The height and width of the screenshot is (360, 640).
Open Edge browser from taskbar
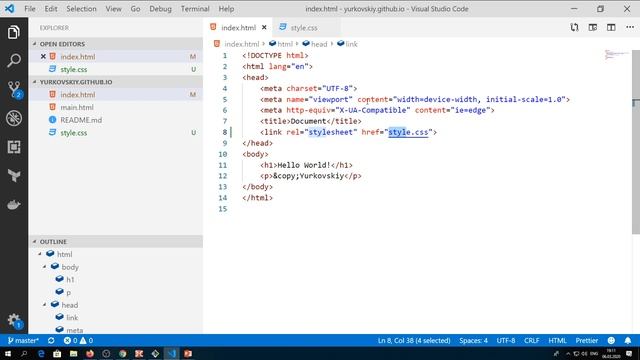41,353
